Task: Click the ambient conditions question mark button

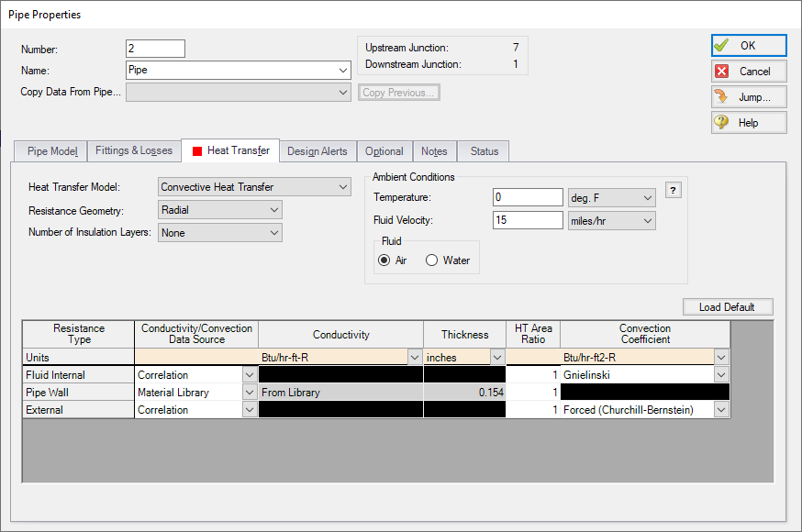Action: (x=673, y=190)
